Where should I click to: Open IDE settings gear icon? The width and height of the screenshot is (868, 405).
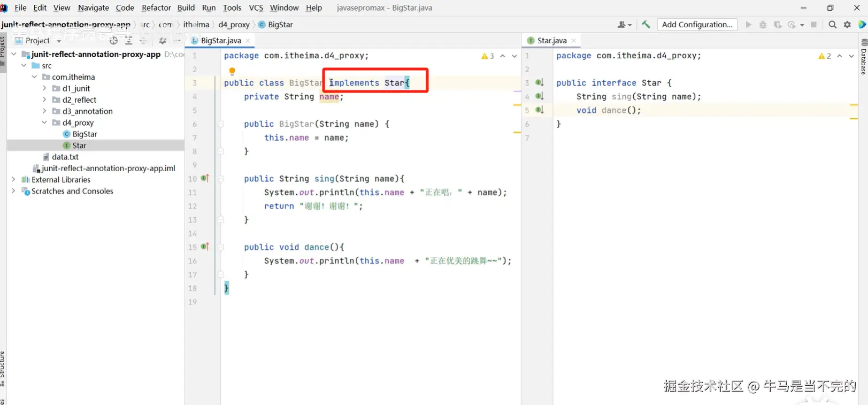click(848, 25)
